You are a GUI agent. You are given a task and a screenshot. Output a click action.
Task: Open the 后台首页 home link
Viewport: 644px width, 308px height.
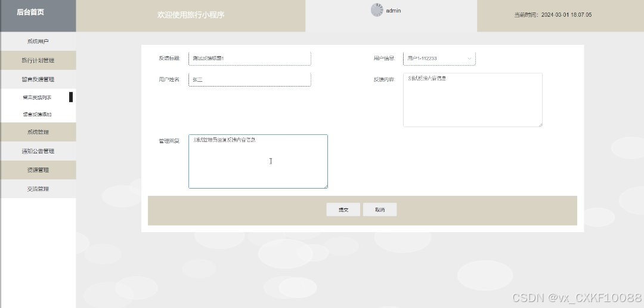coord(30,13)
